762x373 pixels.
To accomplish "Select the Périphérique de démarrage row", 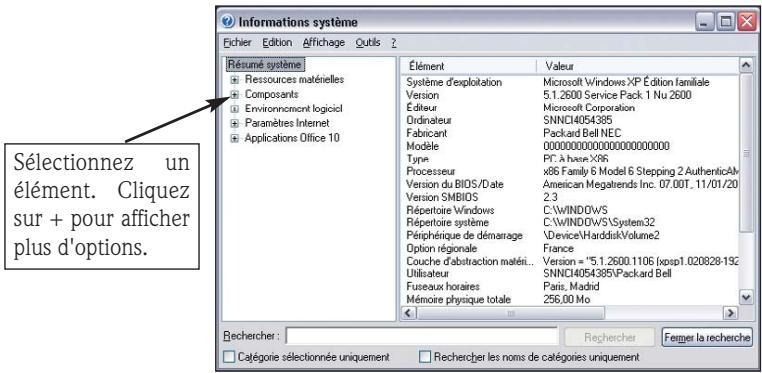I will (572, 236).
